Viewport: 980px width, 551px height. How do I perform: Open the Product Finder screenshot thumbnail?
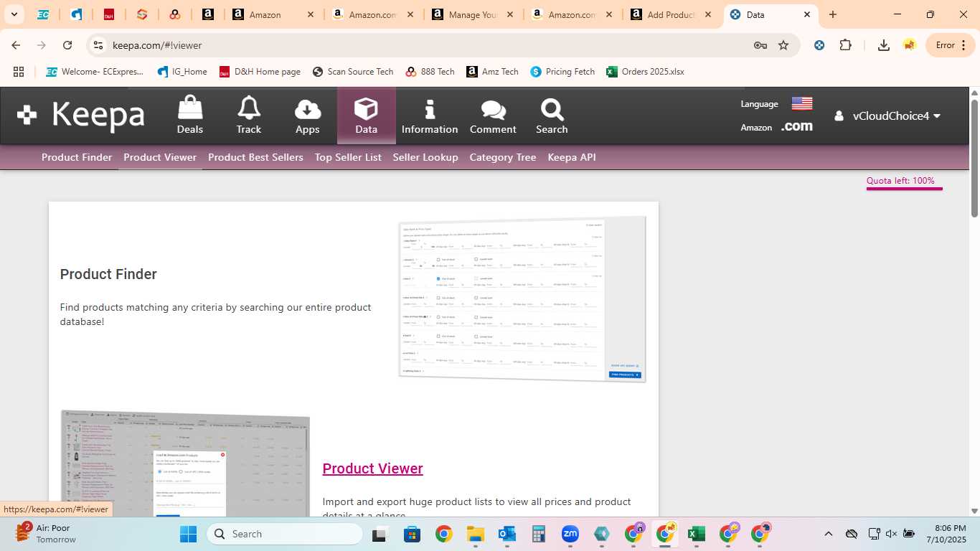pyautogui.click(x=522, y=299)
